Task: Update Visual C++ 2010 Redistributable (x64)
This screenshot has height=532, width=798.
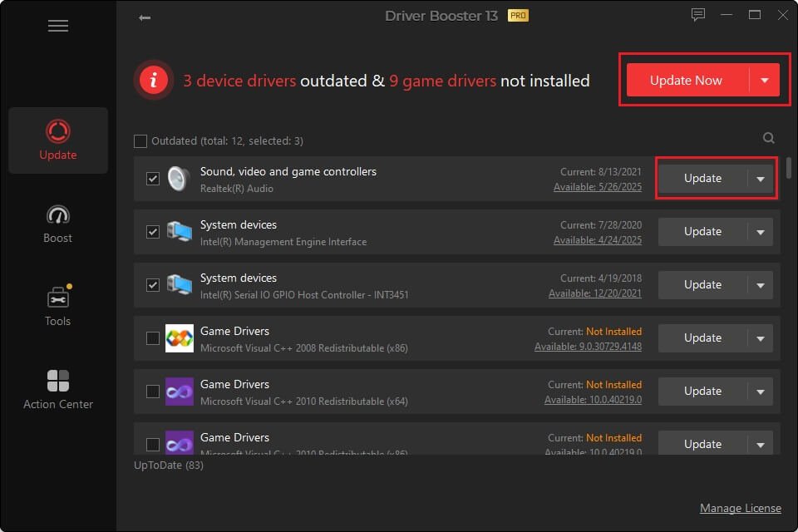Action: coord(702,391)
